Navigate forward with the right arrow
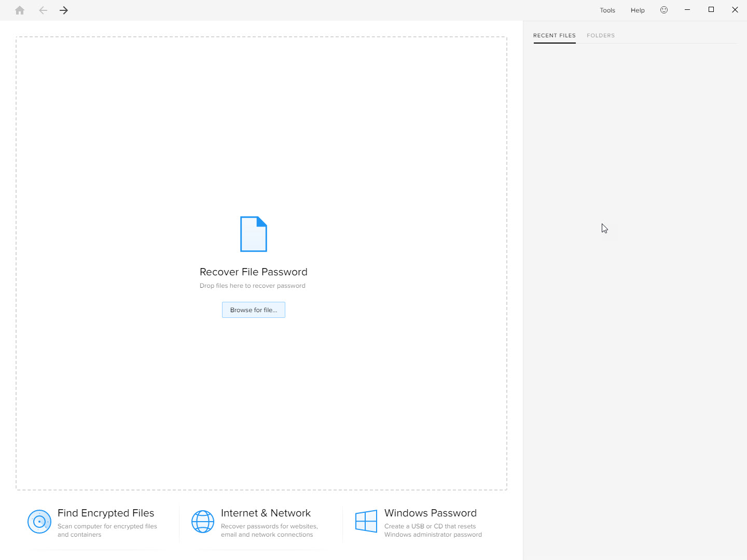The image size is (747, 560). point(64,10)
